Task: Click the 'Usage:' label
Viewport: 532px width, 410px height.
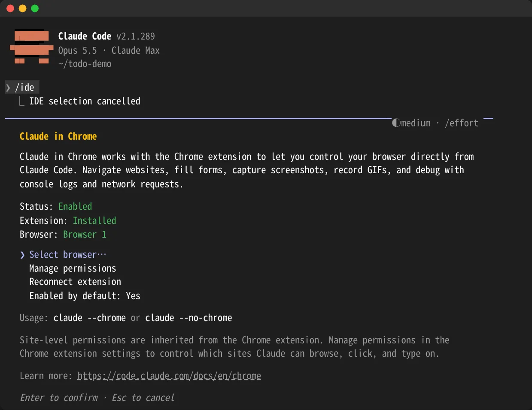Action: click(34, 318)
